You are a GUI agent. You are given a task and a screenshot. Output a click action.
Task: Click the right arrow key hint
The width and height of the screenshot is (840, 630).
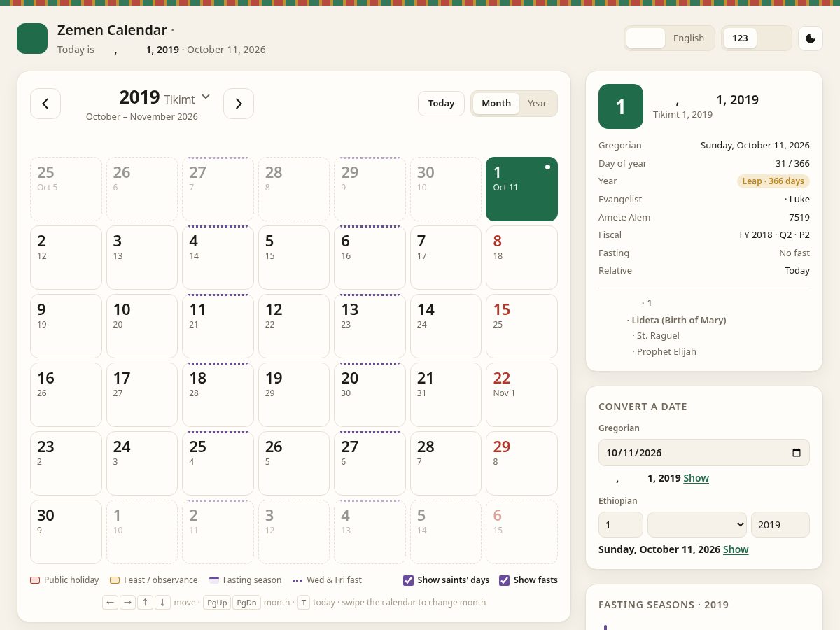[x=127, y=603]
